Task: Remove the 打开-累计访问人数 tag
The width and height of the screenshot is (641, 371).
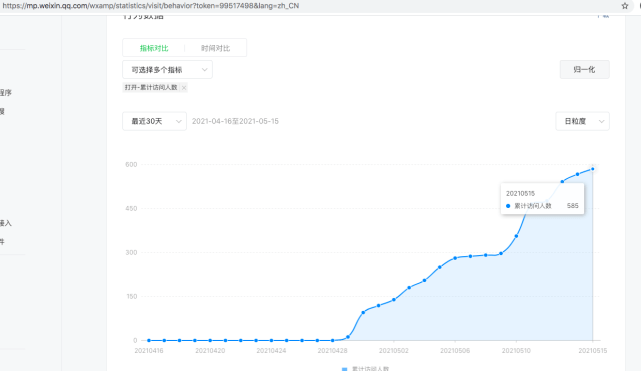Action: 184,87
